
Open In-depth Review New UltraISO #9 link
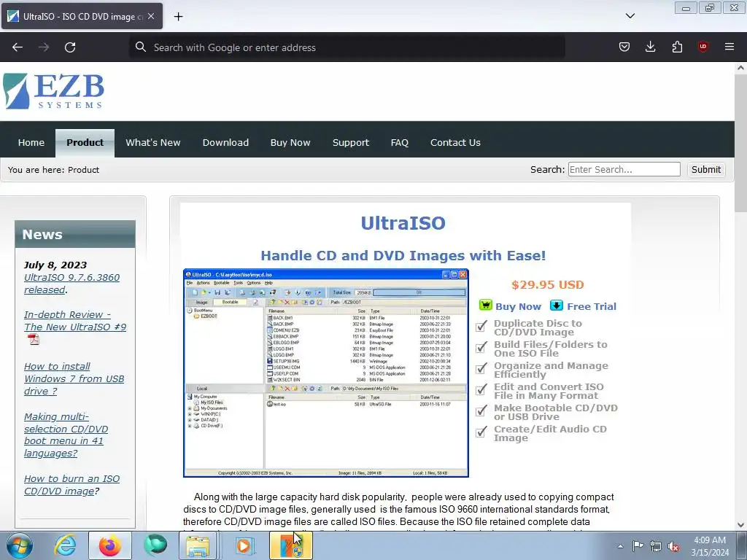click(75, 321)
